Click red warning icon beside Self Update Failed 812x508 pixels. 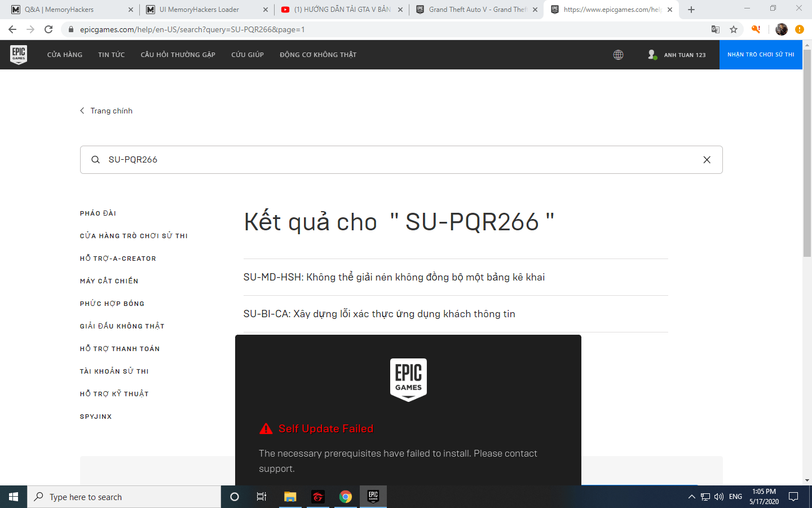point(266,429)
